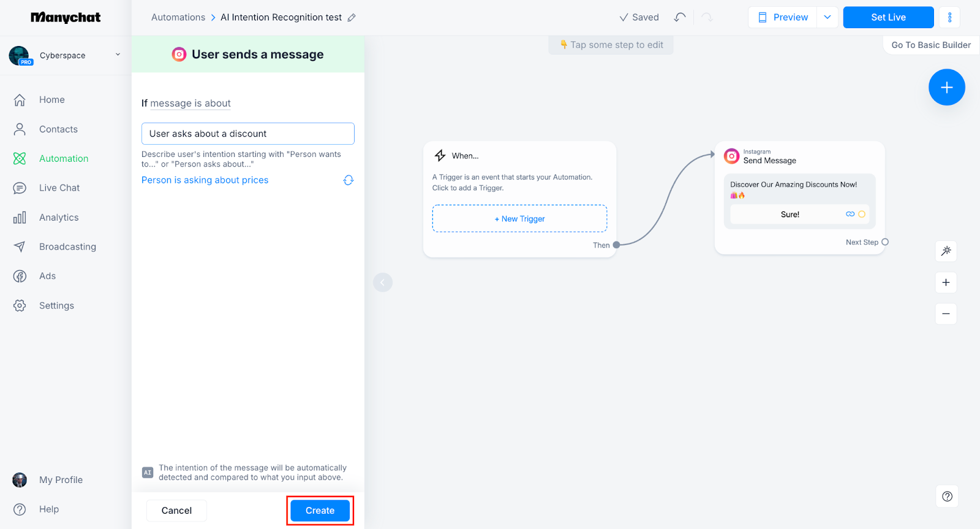This screenshot has height=529, width=980.
Task: Expand the Preview dropdown arrow
Action: (x=827, y=17)
